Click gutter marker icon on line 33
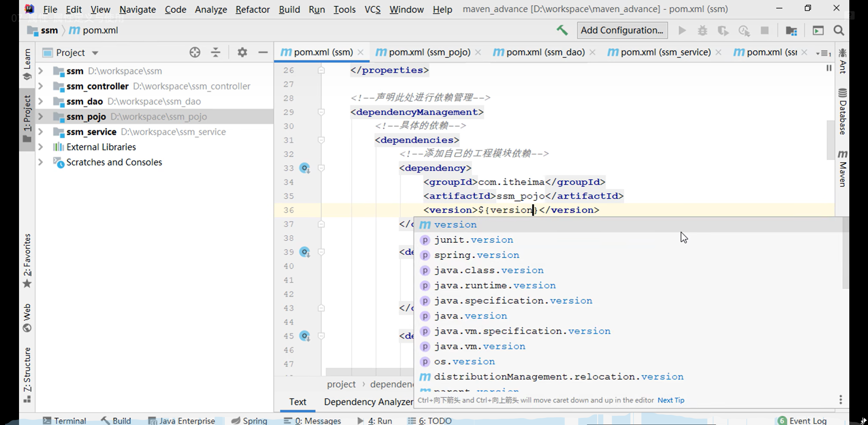The width and height of the screenshot is (868, 425). click(x=305, y=168)
